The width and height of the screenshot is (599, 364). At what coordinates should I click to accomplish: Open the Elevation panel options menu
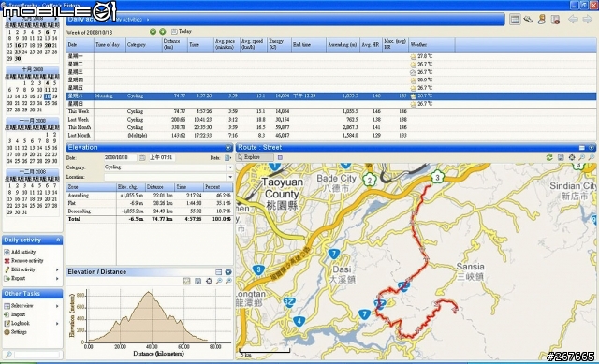pos(228,148)
